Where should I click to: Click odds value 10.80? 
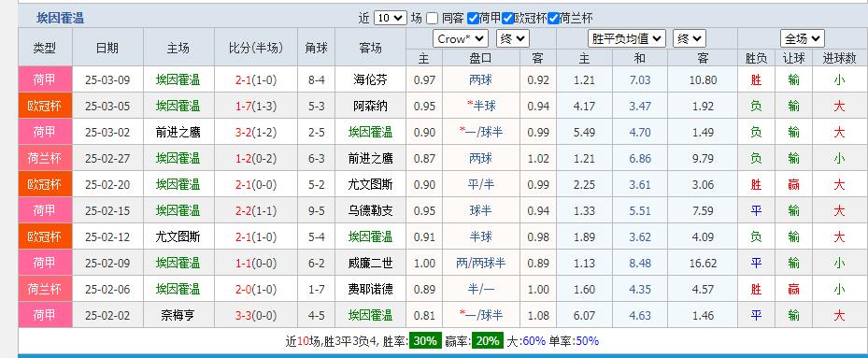[703, 79]
